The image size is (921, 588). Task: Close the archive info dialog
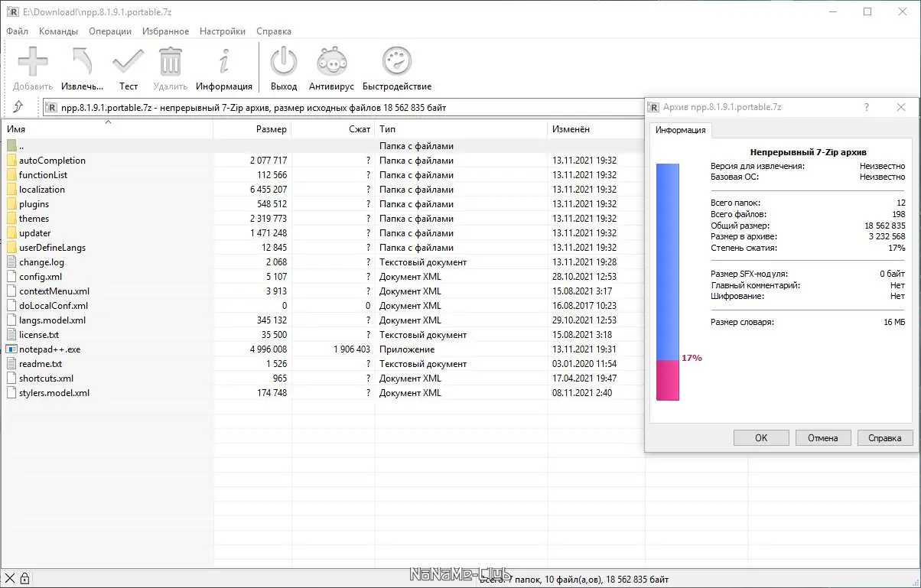tap(901, 108)
